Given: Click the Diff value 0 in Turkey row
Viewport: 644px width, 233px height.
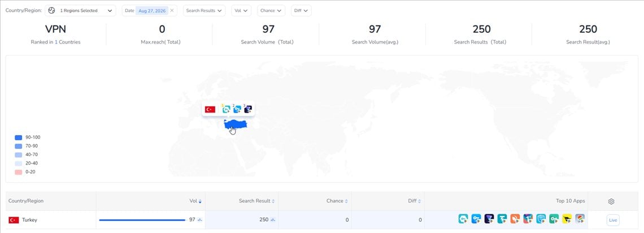Looking at the screenshot, I should [x=420, y=220].
